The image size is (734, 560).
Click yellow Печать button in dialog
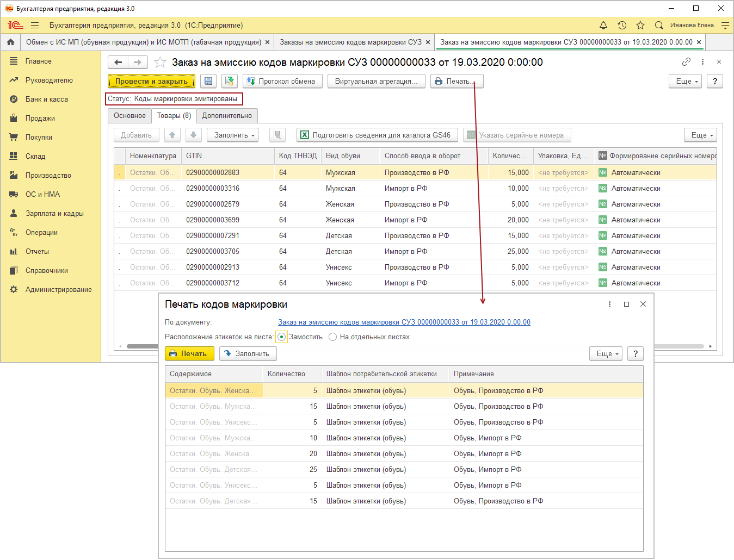(189, 353)
